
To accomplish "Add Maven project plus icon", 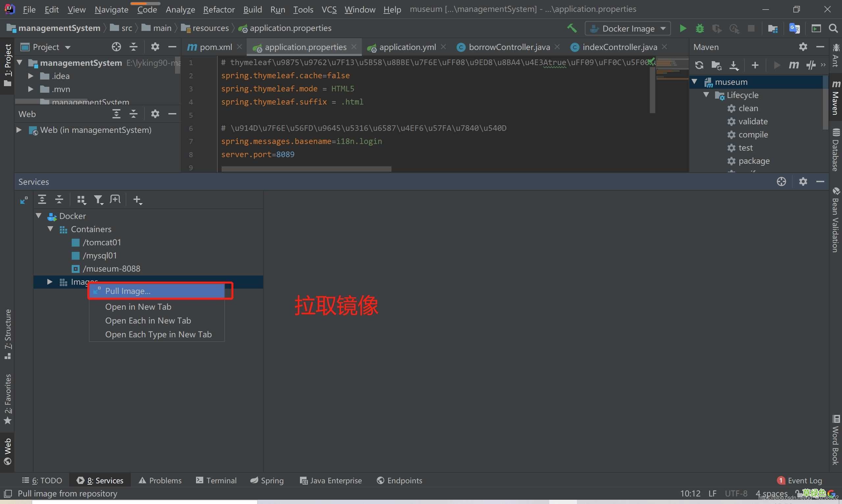I will point(755,65).
